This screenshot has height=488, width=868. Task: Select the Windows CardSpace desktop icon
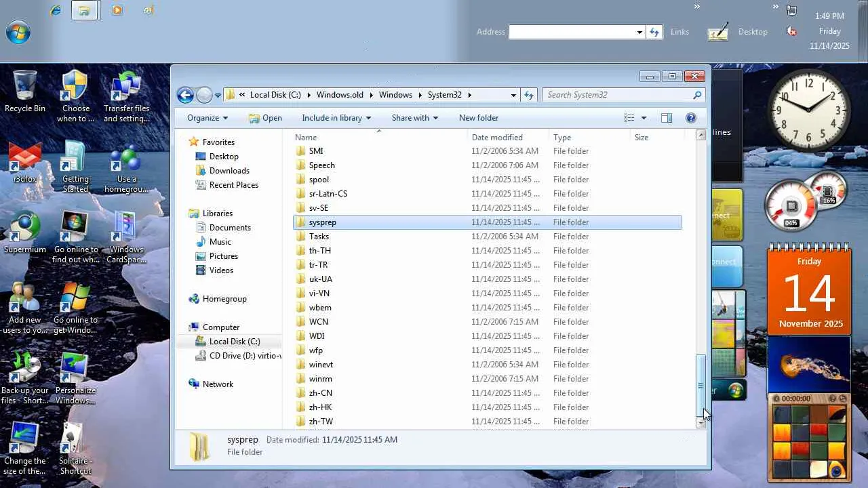click(126, 238)
